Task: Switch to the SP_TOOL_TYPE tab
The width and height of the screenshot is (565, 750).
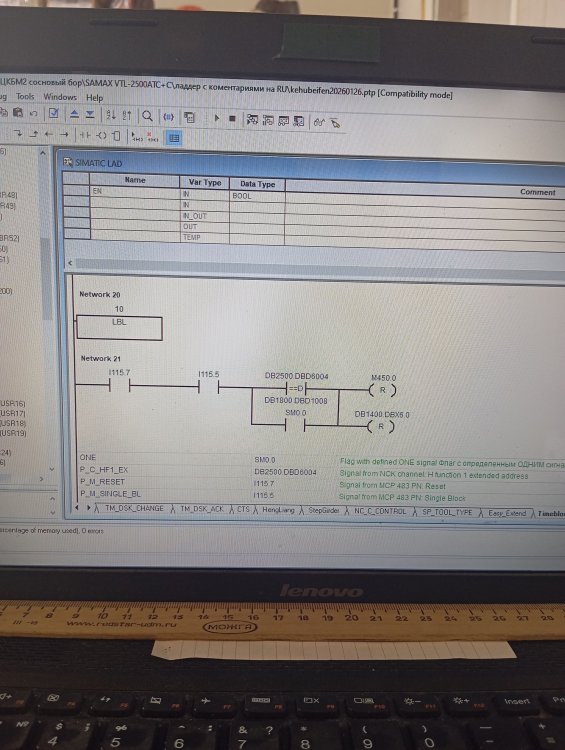Action: (447, 512)
